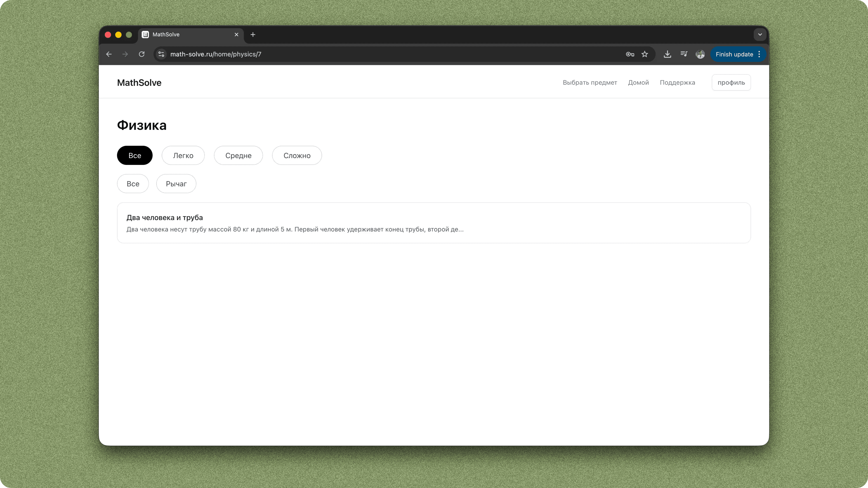Open the downloads icon
Viewport: 868px width, 488px height.
pos(667,54)
